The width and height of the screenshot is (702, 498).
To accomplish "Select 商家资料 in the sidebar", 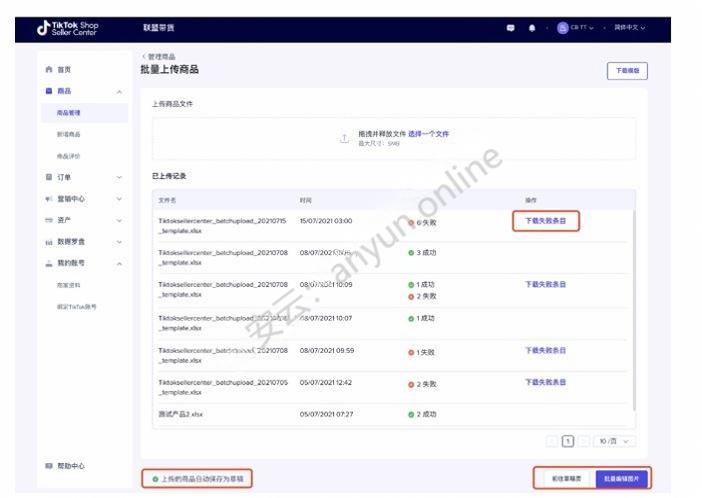I will 68,285.
